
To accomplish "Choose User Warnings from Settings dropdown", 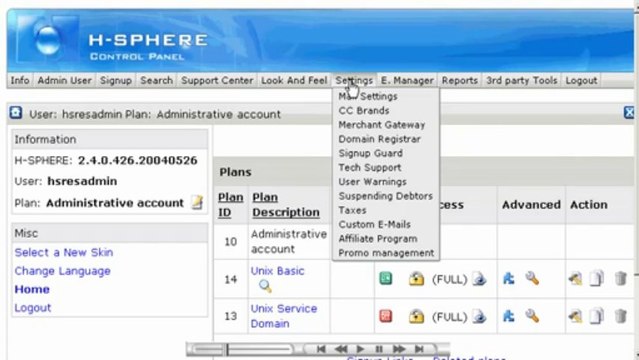I will pos(372,182).
